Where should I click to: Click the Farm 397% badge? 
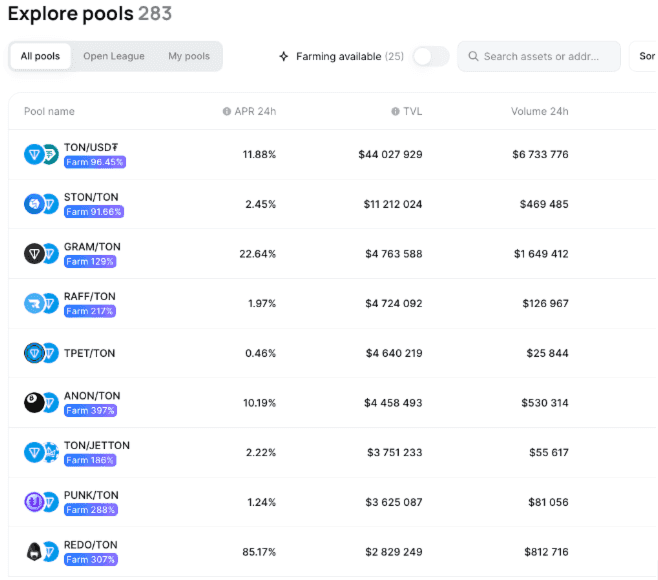click(90, 410)
